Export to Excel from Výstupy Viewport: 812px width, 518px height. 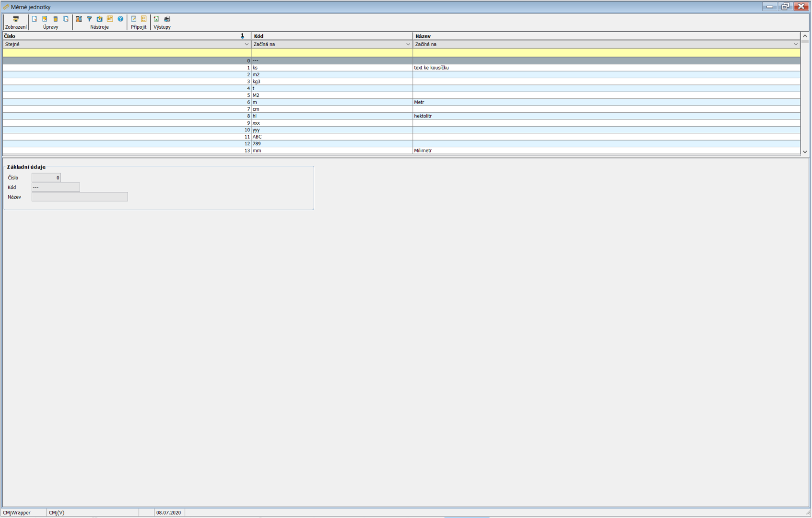tap(156, 19)
